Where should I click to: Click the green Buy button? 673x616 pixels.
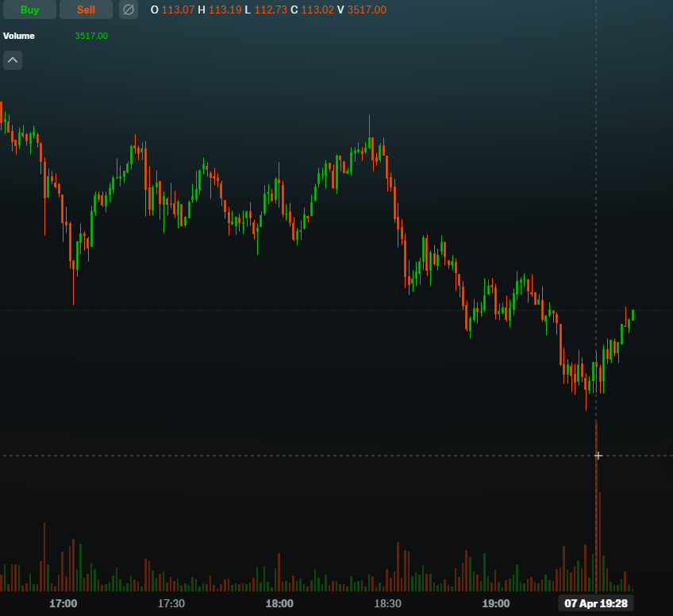[x=29, y=10]
